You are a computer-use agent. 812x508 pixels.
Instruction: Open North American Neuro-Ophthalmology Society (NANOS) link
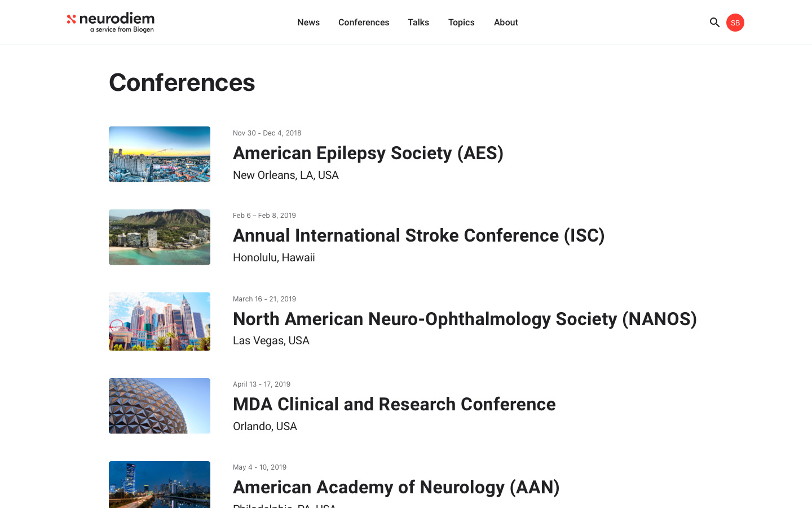pos(465,319)
